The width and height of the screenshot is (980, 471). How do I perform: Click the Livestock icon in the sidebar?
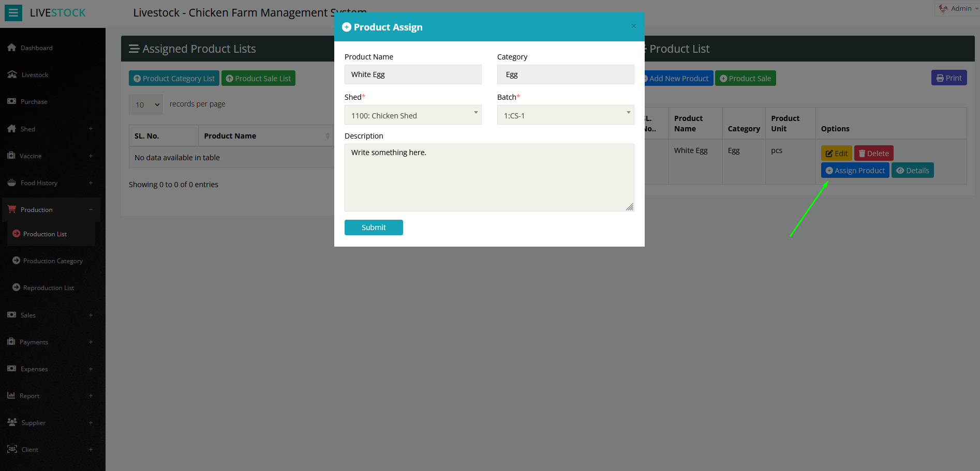pyautogui.click(x=12, y=74)
